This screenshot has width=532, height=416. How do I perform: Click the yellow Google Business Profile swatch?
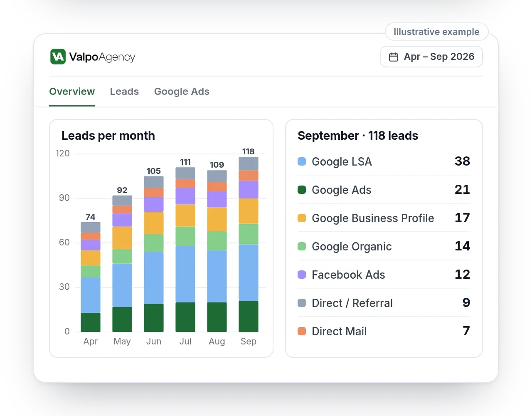[x=302, y=218]
